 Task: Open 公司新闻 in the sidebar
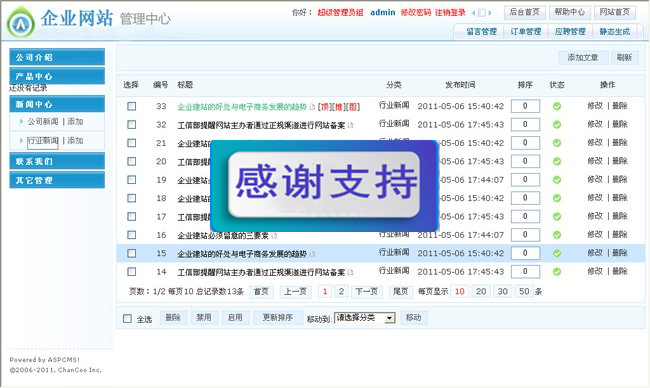pos(43,121)
